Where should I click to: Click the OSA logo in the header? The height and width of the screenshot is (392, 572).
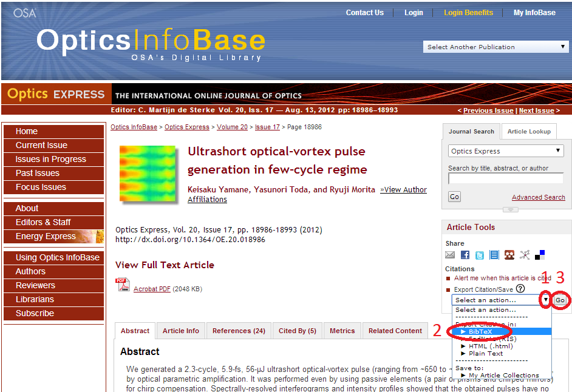click(x=25, y=13)
